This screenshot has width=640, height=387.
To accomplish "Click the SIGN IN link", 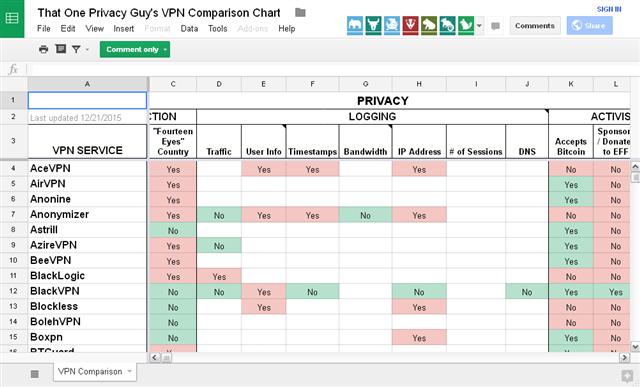I will [x=609, y=9].
